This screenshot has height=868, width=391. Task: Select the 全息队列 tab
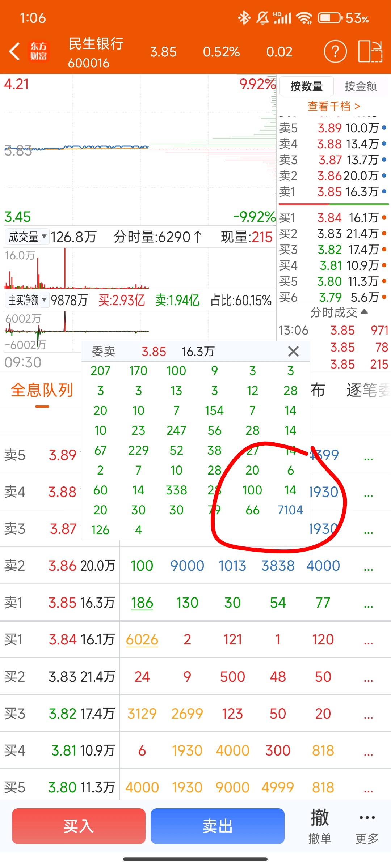click(42, 390)
